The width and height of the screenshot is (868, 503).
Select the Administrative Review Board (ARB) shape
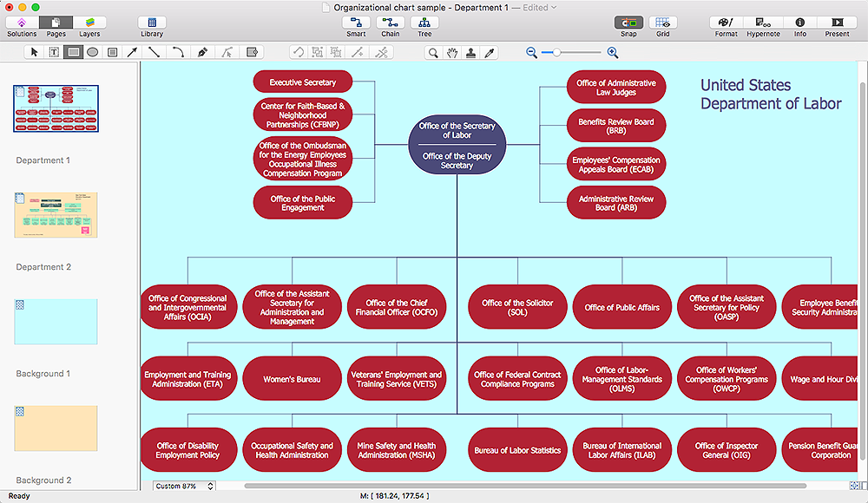pyautogui.click(x=616, y=203)
